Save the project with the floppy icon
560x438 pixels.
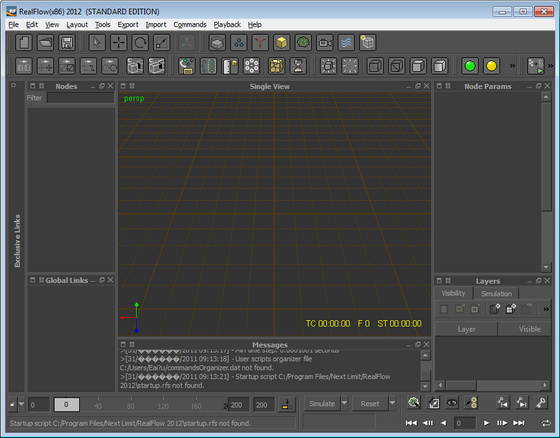67,43
